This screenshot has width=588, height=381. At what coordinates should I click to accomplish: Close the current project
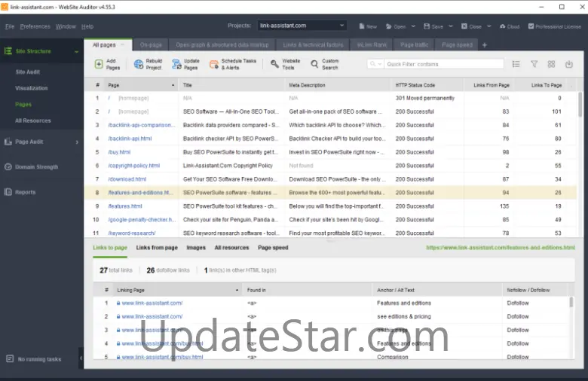pyautogui.click(x=471, y=26)
